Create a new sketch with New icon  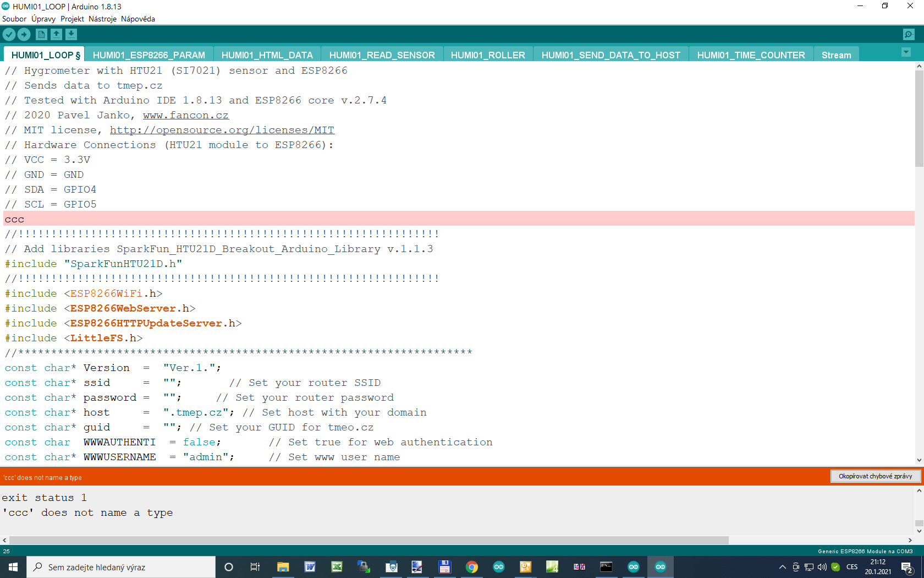(41, 35)
